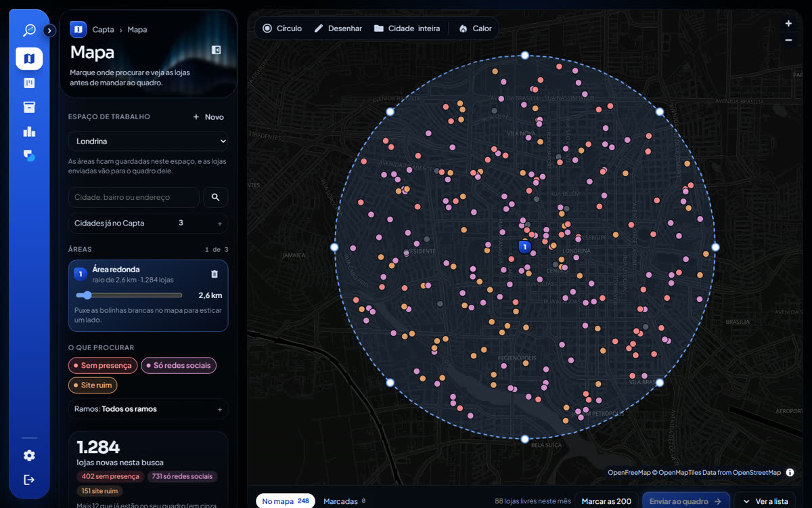The height and width of the screenshot is (508, 812).
Task: Focus the Cidade, bairro ou endereço field
Action: 133,197
